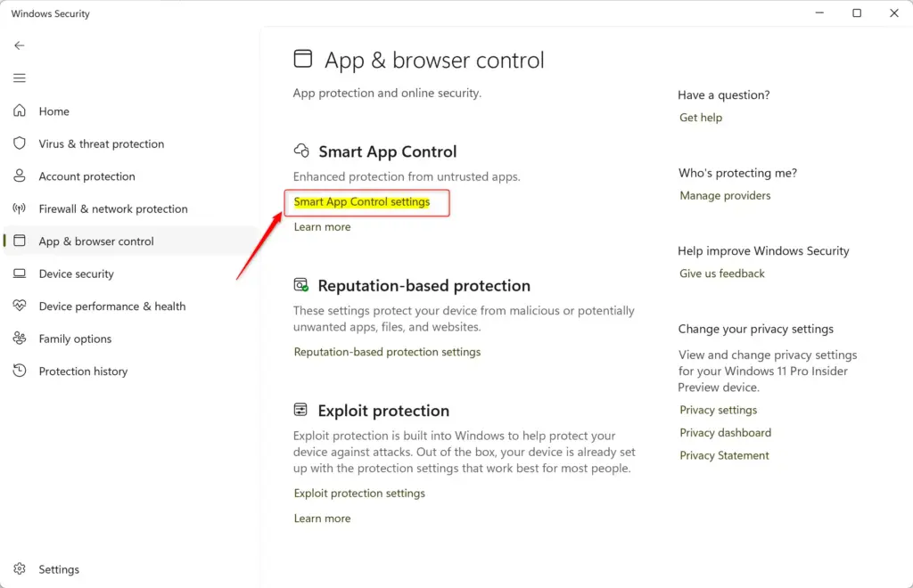Click the back arrow icon
This screenshot has height=588, width=913.
pyautogui.click(x=20, y=45)
